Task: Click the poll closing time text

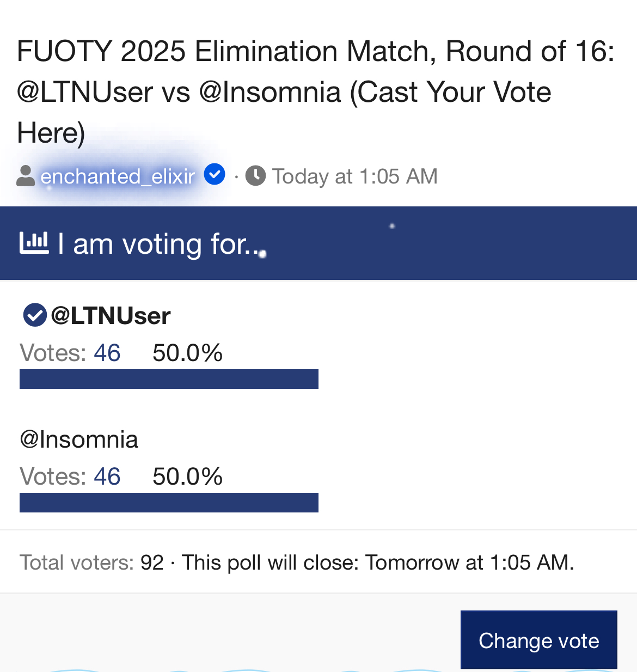Action: pos(378,563)
